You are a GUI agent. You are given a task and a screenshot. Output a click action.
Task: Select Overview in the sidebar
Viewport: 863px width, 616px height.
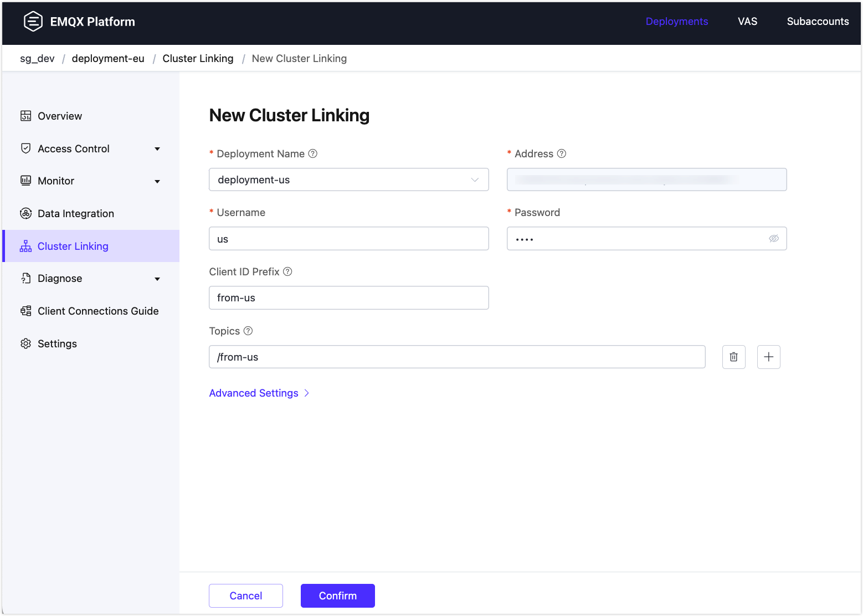(91, 116)
